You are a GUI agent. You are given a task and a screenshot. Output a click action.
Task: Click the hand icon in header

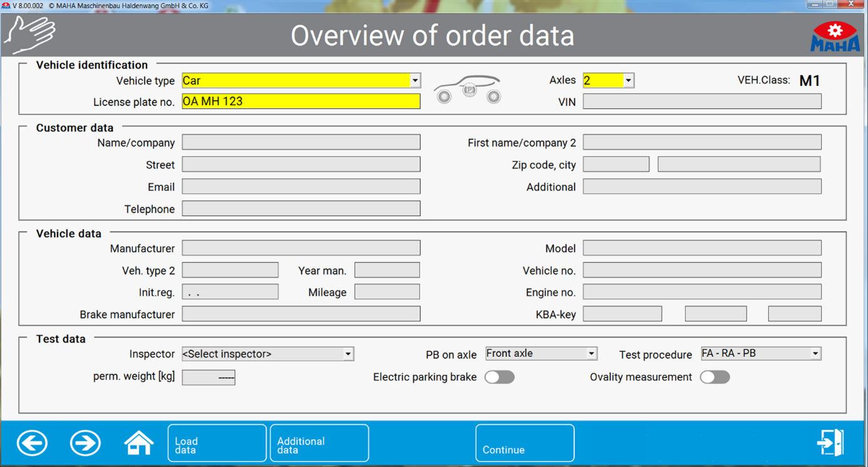coord(29,34)
